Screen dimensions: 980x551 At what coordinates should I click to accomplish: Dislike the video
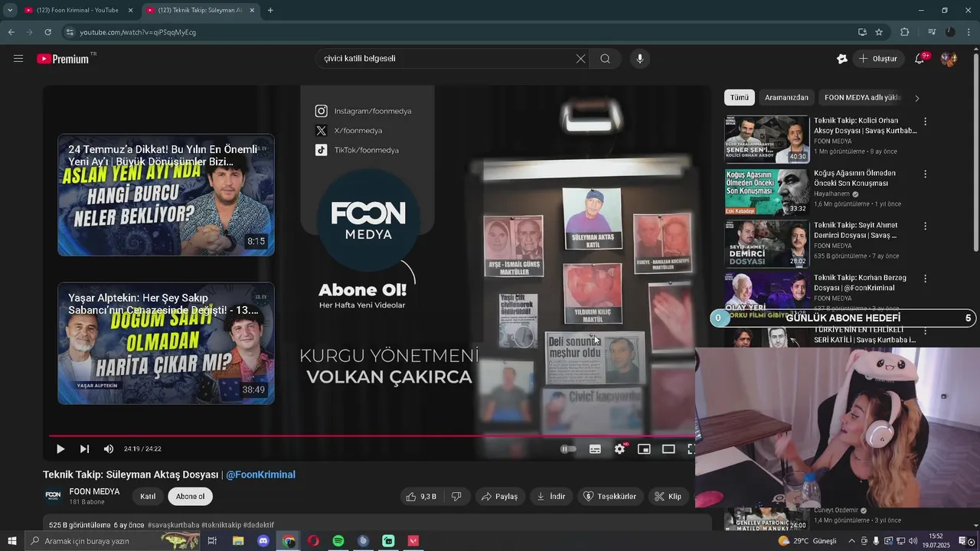tap(456, 497)
